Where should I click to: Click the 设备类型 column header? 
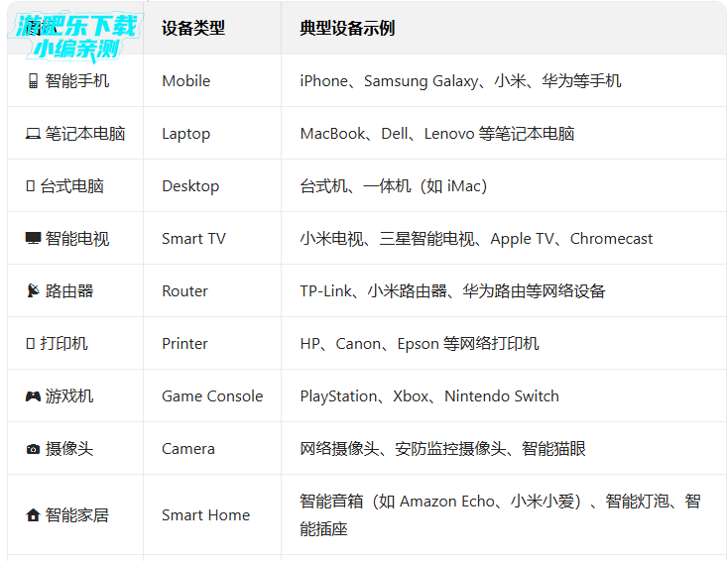pyautogui.click(x=193, y=28)
